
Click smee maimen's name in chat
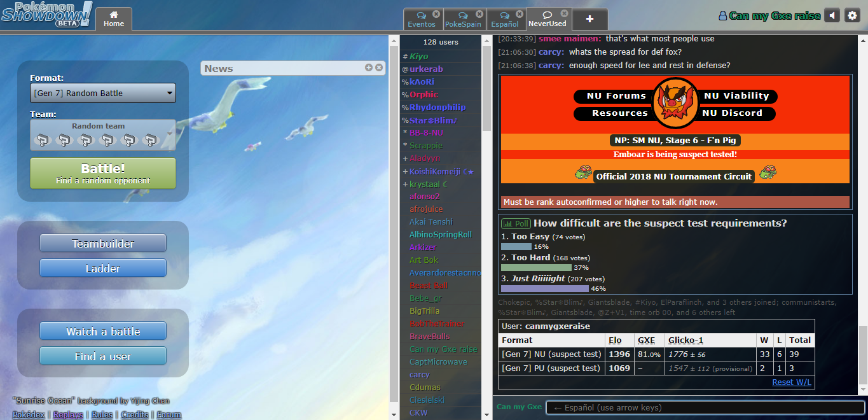click(570, 39)
